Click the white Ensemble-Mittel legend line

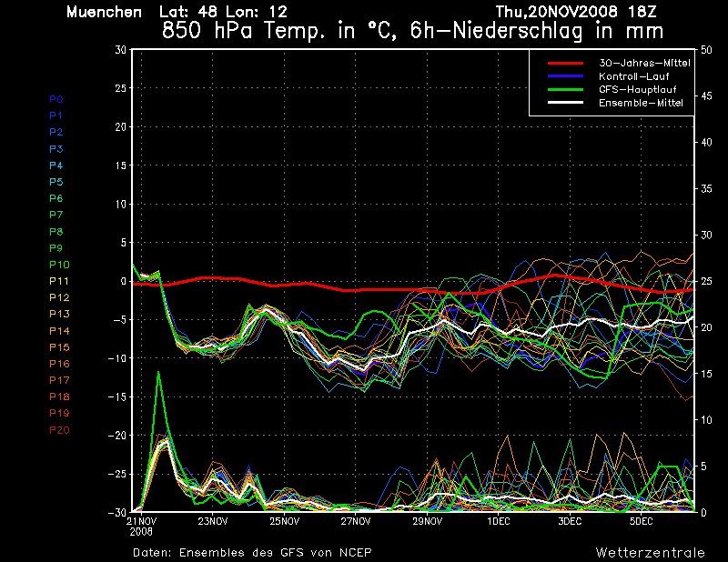(565, 103)
